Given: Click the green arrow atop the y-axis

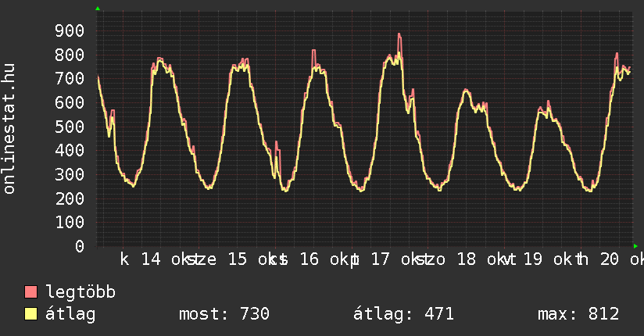Looking at the screenshot, I should 98,9.
